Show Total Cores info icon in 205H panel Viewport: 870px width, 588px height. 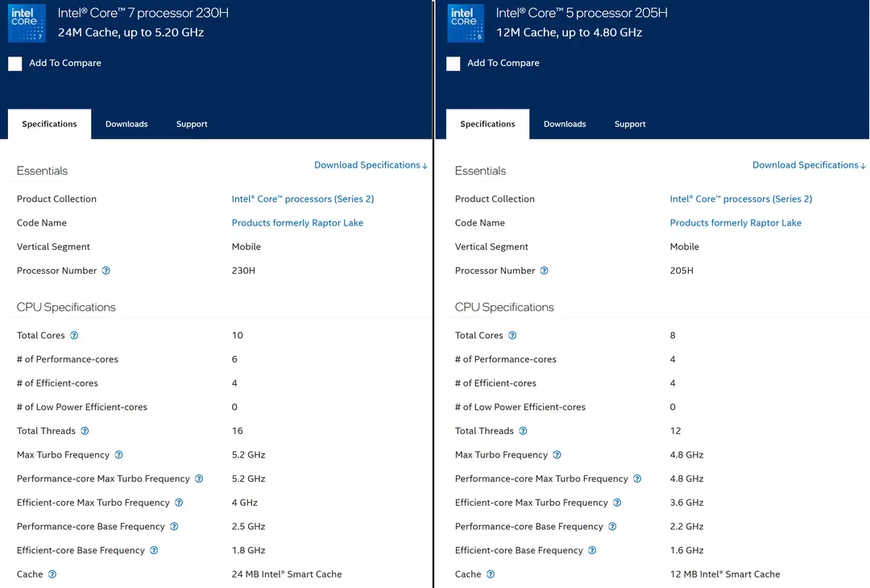click(x=512, y=336)
